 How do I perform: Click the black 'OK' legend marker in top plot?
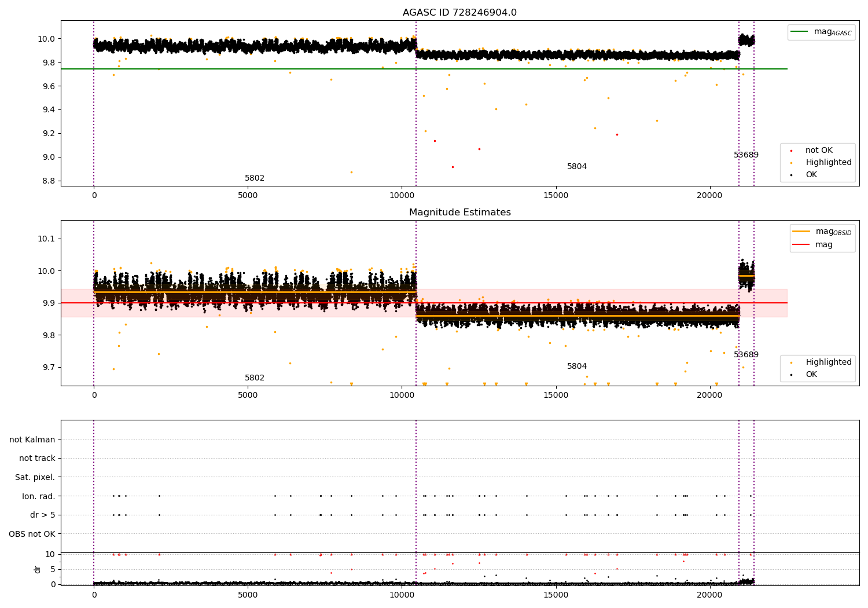[x=791, y=175]
